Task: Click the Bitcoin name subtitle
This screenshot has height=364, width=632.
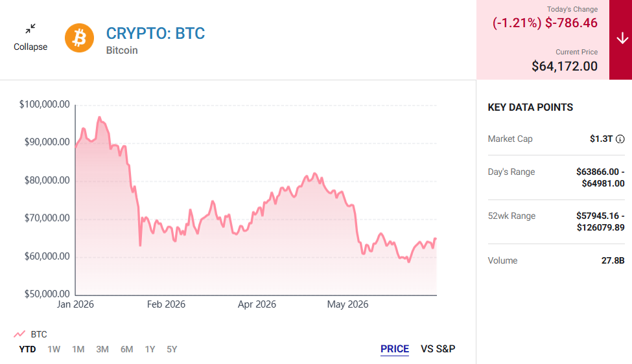Action: tap(122, 51)
